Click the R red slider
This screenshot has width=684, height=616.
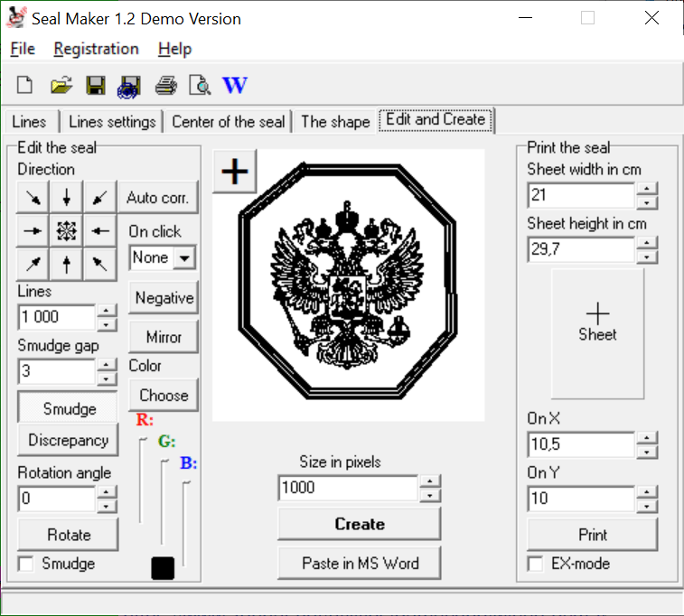141,480
